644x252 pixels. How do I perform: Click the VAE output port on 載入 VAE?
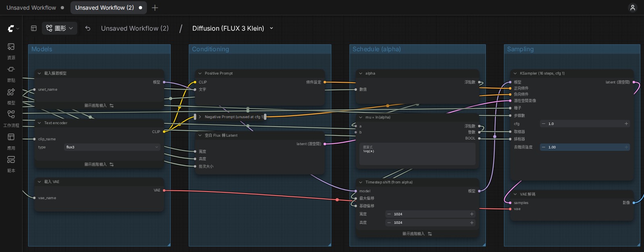pos(164,190)
